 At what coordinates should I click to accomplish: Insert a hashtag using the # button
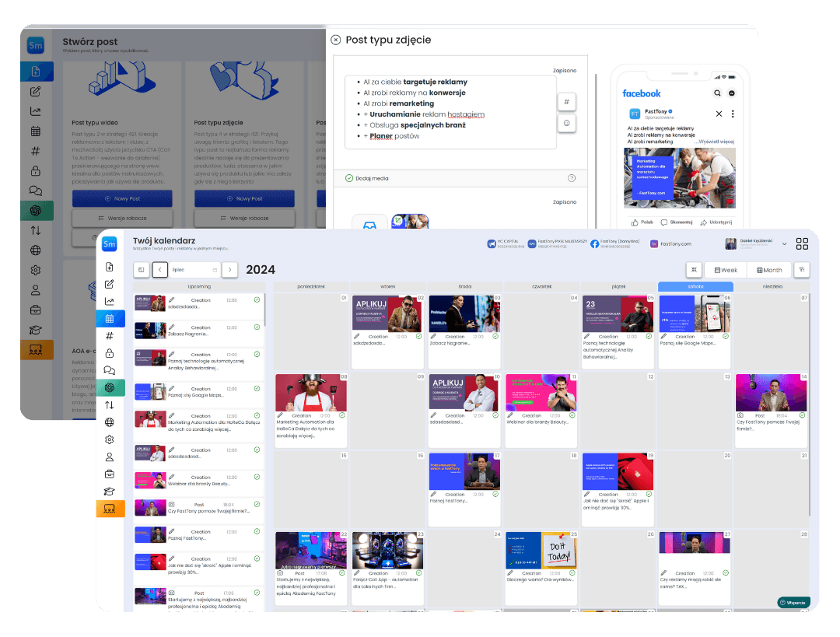pyautogui.click(x=566, y=102)
